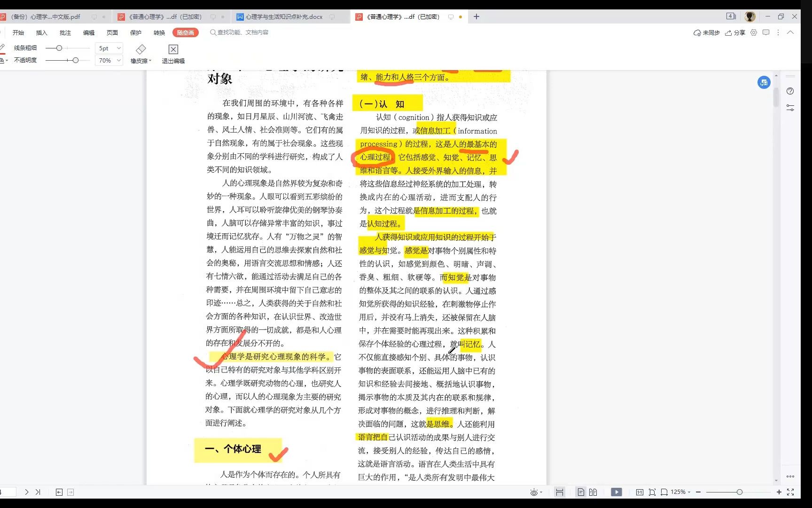Select two-page view mode
This screenshot has width=812, height=508.
coord(593,492)
